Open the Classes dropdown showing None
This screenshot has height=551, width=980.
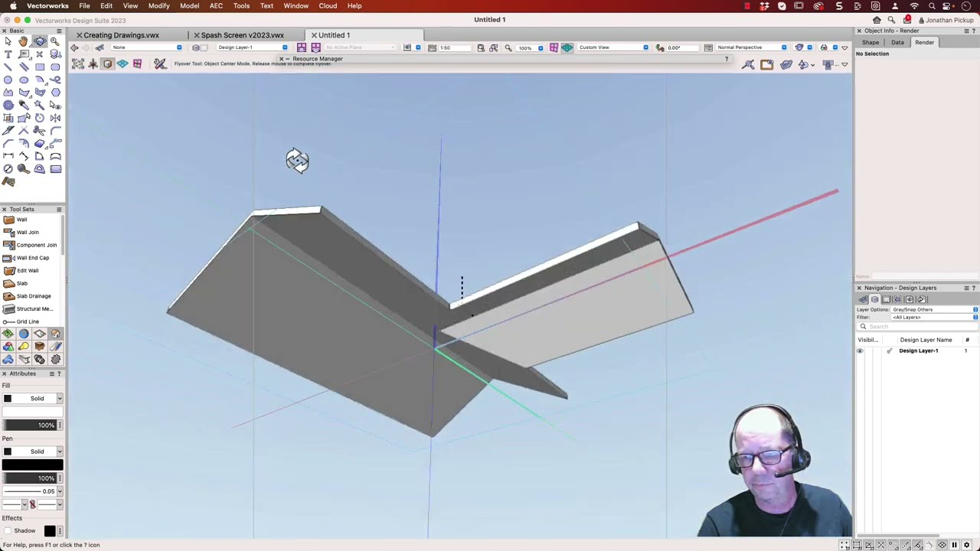coord(146,47)
